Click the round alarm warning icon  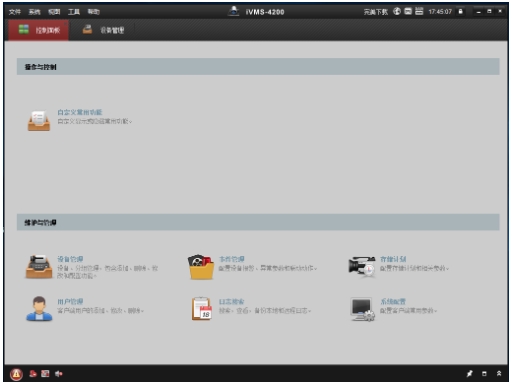[16, 374]
